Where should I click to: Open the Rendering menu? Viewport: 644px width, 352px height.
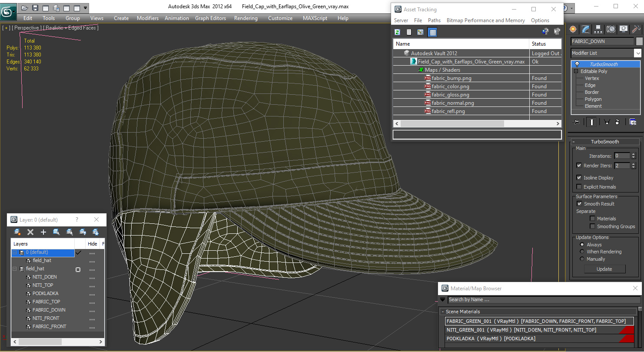(246, 18)
